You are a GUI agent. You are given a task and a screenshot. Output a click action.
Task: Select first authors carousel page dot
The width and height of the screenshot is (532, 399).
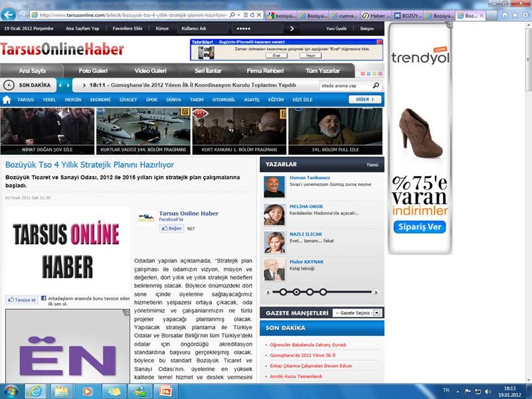(284, 292)
